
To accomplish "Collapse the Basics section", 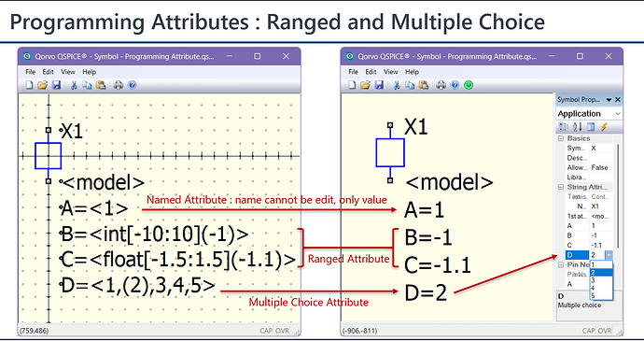I will [561, 138].
